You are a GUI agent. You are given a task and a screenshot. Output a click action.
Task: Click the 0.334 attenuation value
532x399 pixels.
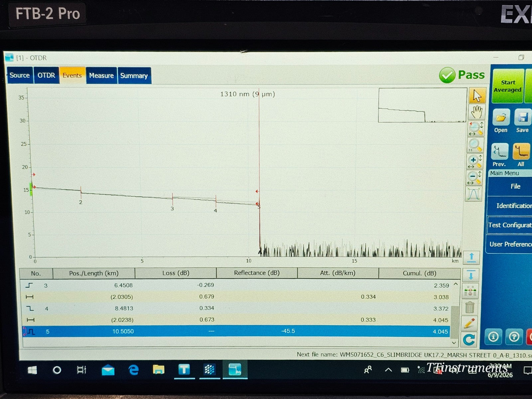click(x=368, y=297)
